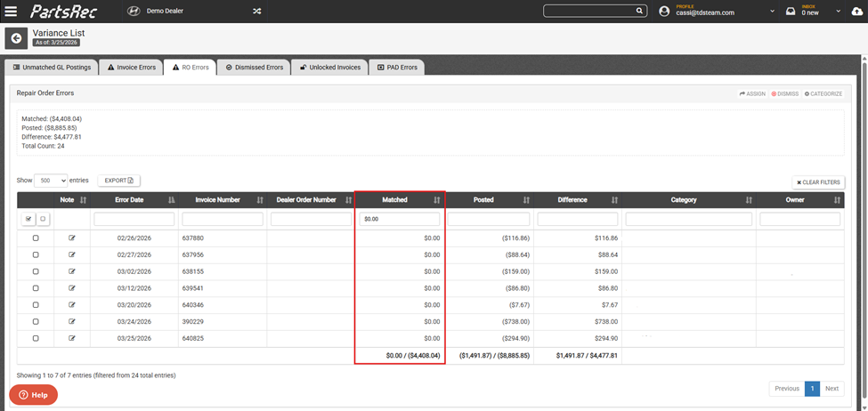Click the top search input field
This screenshot has width=868, height=411.
tap(589, 11)
